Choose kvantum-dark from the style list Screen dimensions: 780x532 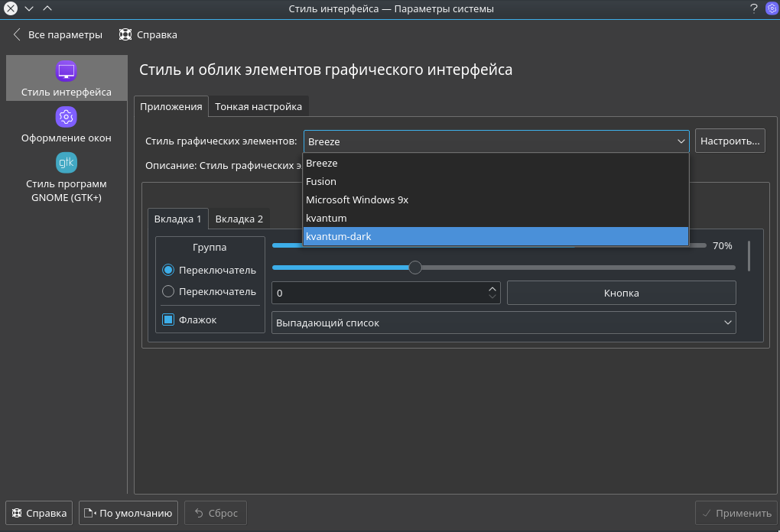(x=496, y=237)
